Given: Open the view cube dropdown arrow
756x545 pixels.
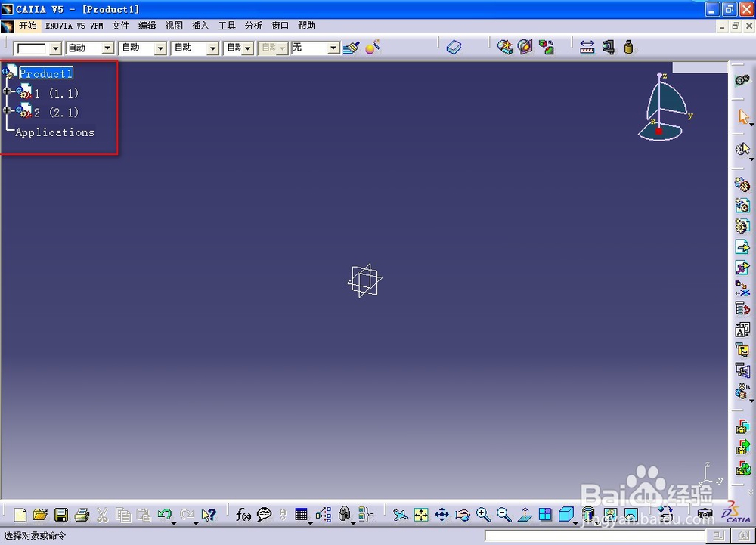Looking at the screenshot, I should pos(575,523).
